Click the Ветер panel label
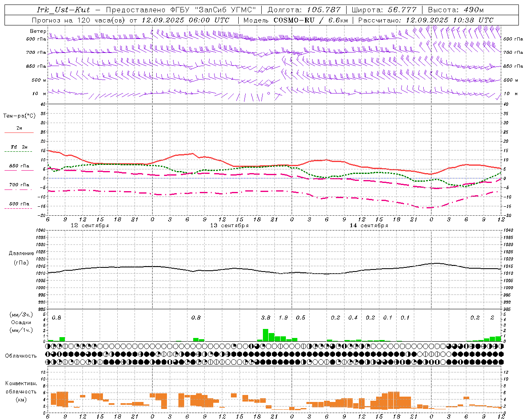525x420 pixels. (38, 31)
